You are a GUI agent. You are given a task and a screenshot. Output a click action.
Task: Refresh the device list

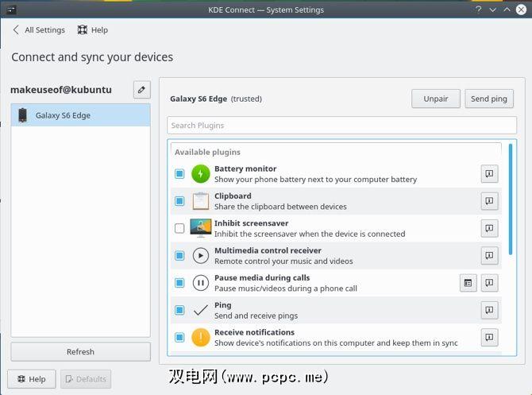(80, 351)
